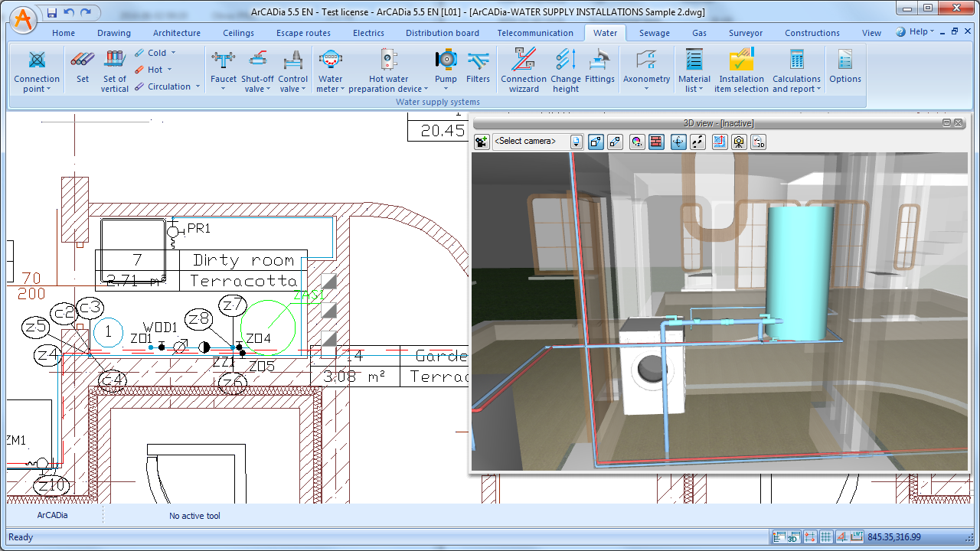Open the Select camera dropdown
The width and height of the screenshot is (980, 551).
coord(576,142)
